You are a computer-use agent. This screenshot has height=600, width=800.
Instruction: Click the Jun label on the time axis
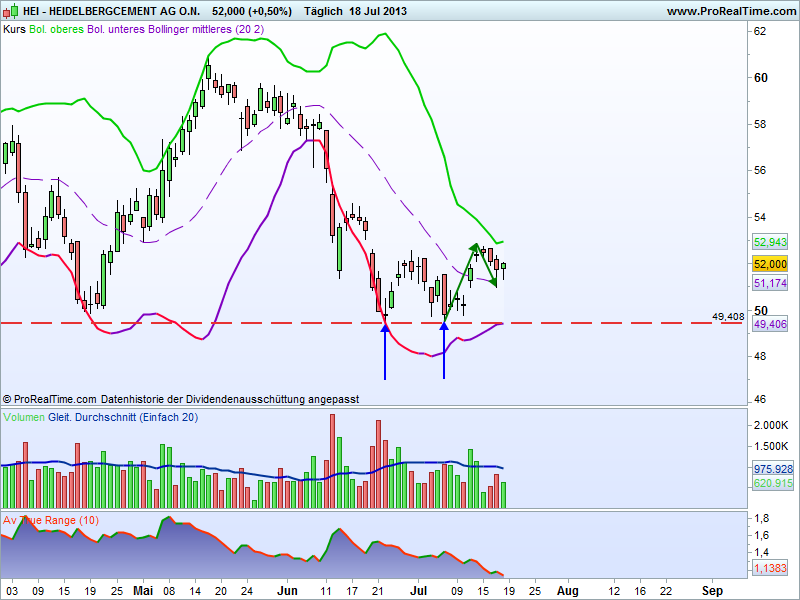(287, 591)
